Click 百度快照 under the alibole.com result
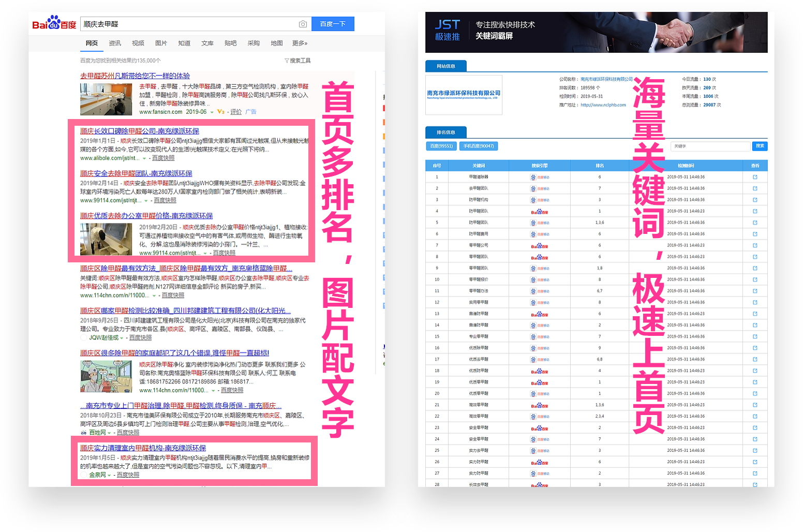This screenshot has width=803, height=532. [x=163, y=158]
